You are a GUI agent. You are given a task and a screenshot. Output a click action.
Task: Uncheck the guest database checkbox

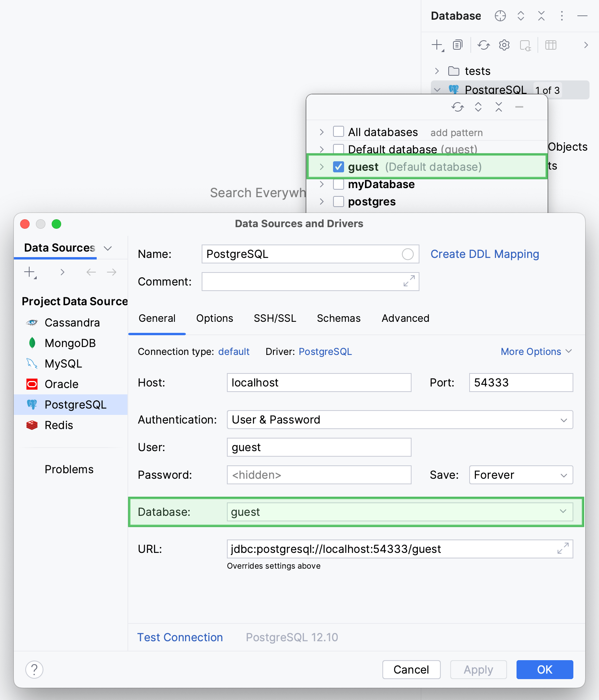339,167
